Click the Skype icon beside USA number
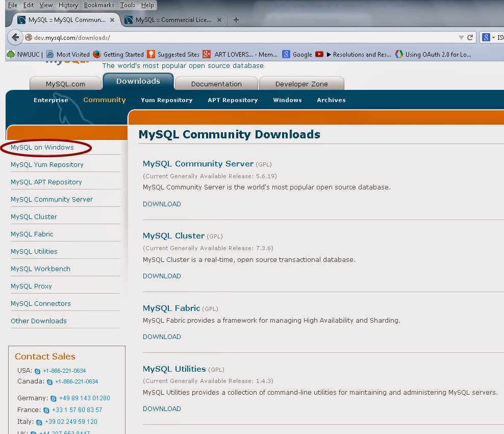This screenshot has width=504, height=434. click(38, 371)
